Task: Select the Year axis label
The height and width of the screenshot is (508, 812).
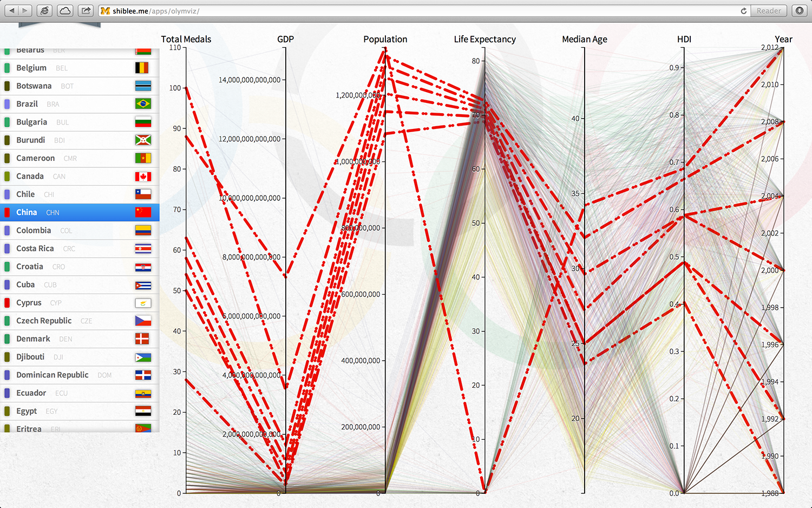Action: [783, 39]
